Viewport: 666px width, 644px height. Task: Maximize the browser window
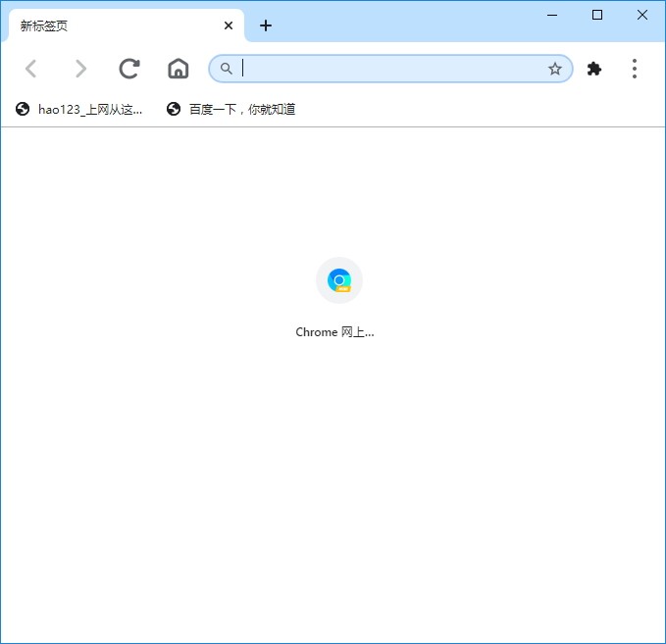597,16
